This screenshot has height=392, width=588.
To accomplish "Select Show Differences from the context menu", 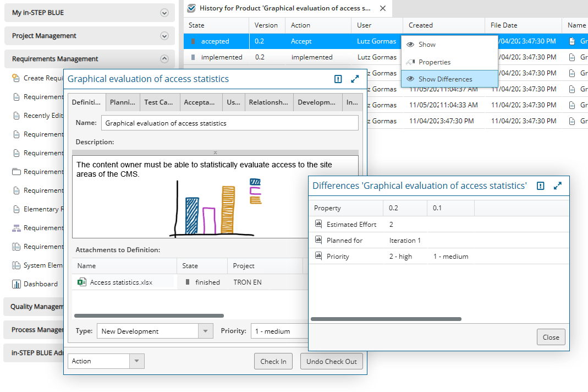I will pos(445,79).
